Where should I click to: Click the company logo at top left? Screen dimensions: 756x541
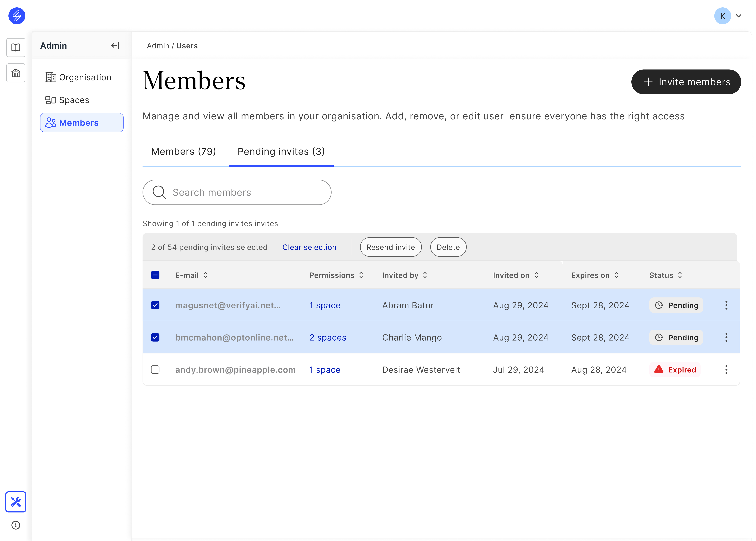click(16, 16)
